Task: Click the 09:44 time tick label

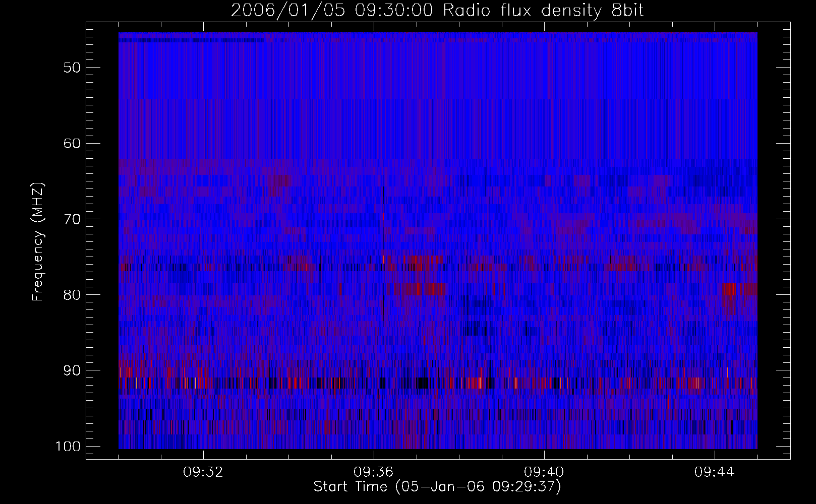Action: (715, 472)
